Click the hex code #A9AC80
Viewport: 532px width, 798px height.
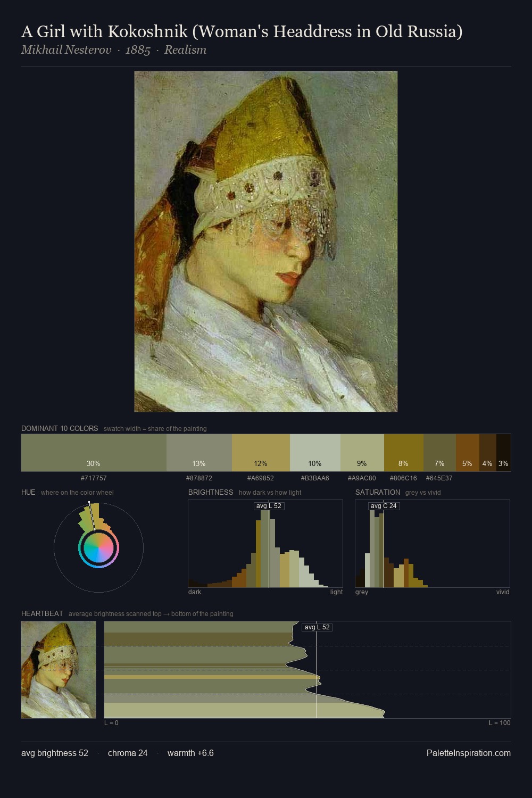pos(362,478)
